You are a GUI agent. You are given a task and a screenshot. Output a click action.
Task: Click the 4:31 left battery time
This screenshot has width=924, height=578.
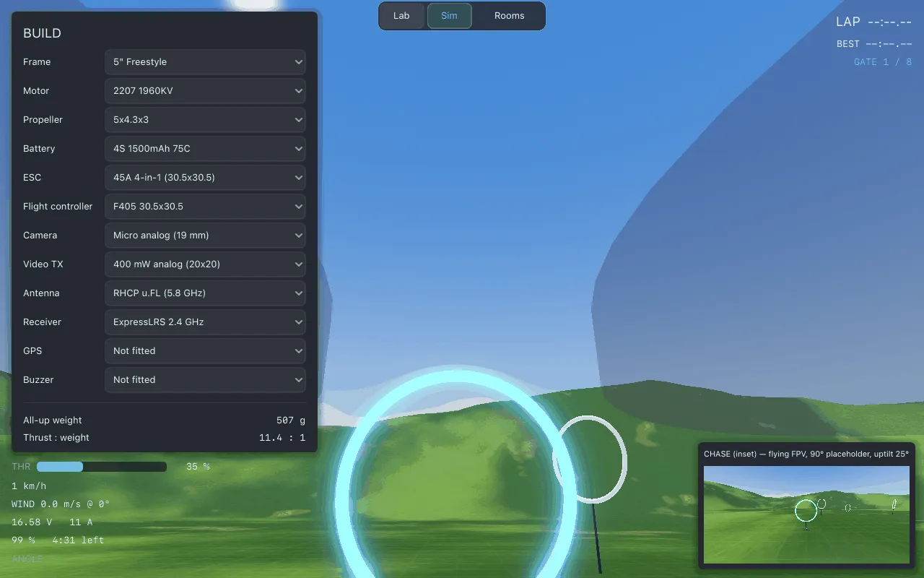(x=78, y=540)
